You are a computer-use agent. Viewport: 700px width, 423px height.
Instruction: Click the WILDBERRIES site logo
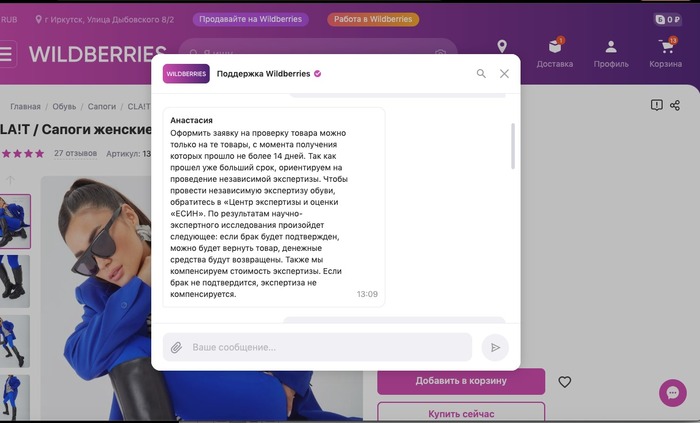coord(97,54)
